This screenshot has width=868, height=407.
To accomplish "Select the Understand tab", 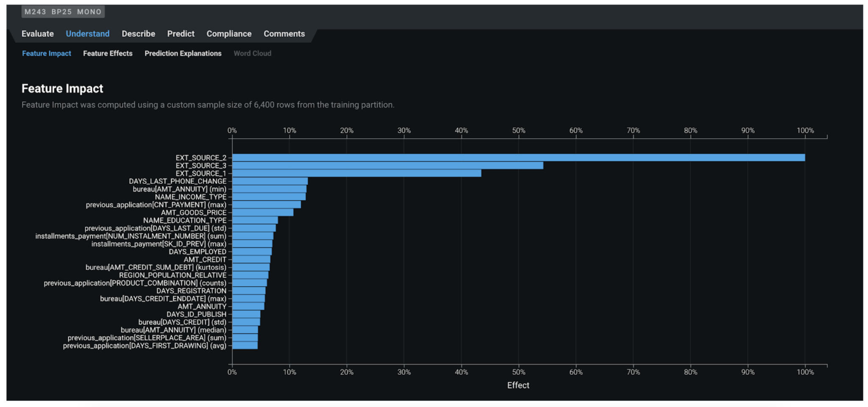I will point(87,34).
